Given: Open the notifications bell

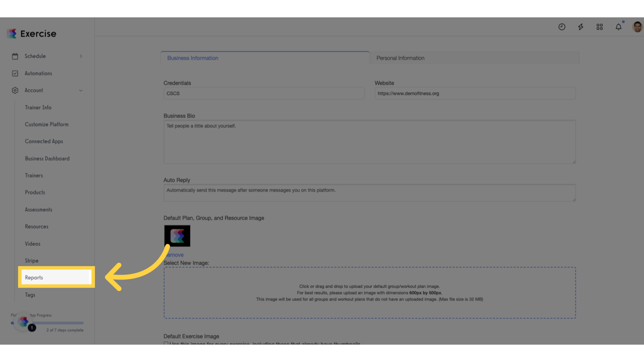Looking at the screenshot, I should [x=618, y=27].
